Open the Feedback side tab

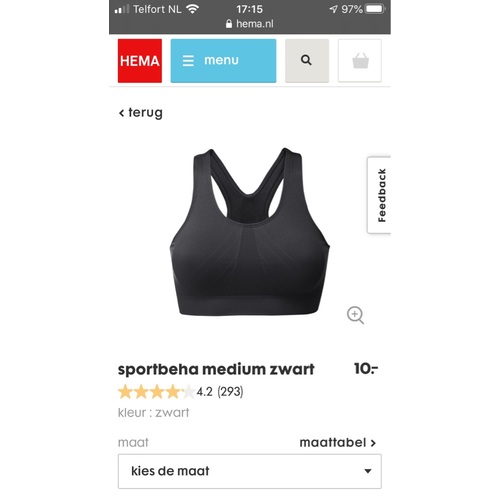click(379, 195)
